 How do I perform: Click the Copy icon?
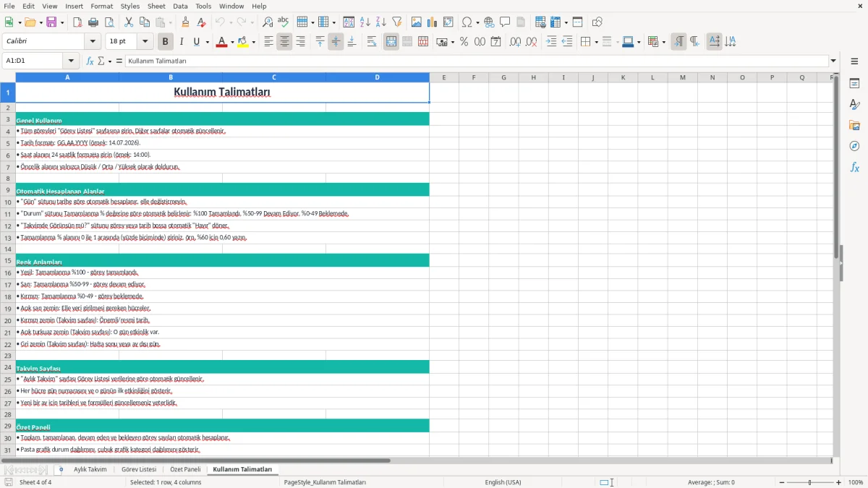click(145, 22)
